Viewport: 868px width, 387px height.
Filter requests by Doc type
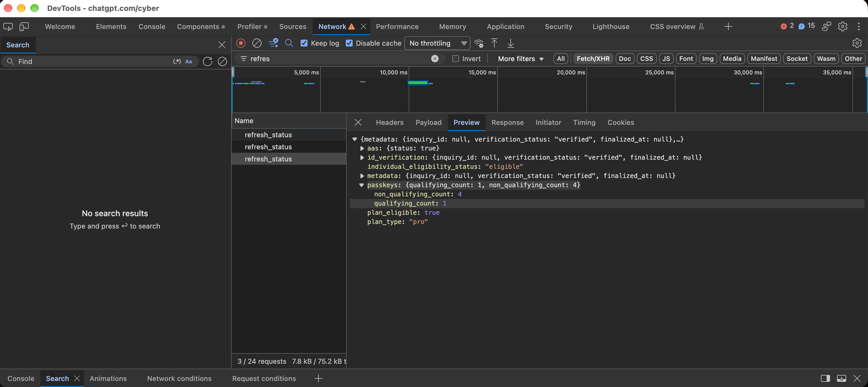click(624, 59)
